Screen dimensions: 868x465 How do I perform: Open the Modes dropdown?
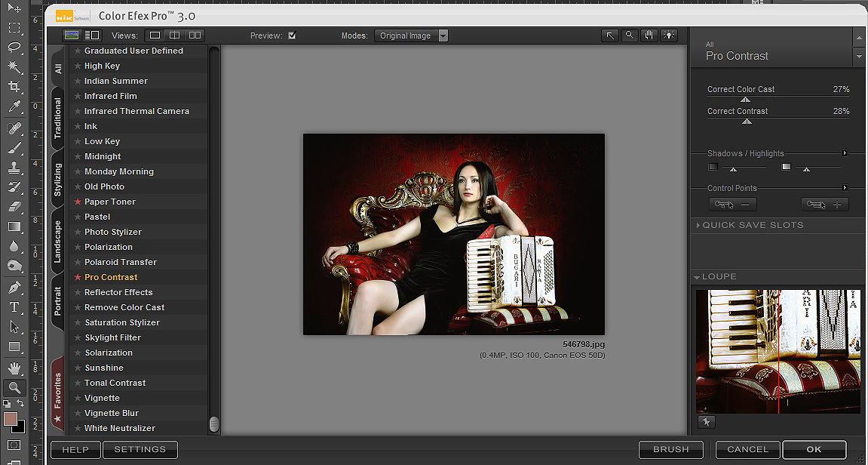coord(443,35)
